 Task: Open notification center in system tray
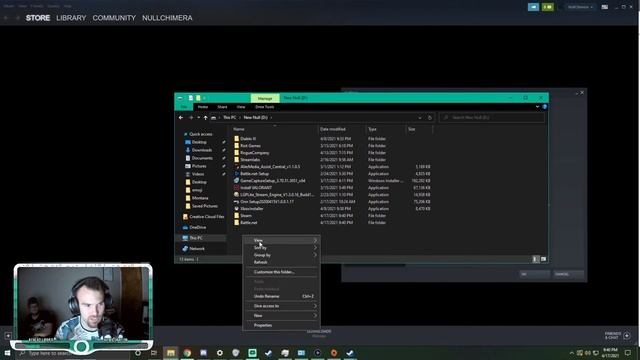628,353
